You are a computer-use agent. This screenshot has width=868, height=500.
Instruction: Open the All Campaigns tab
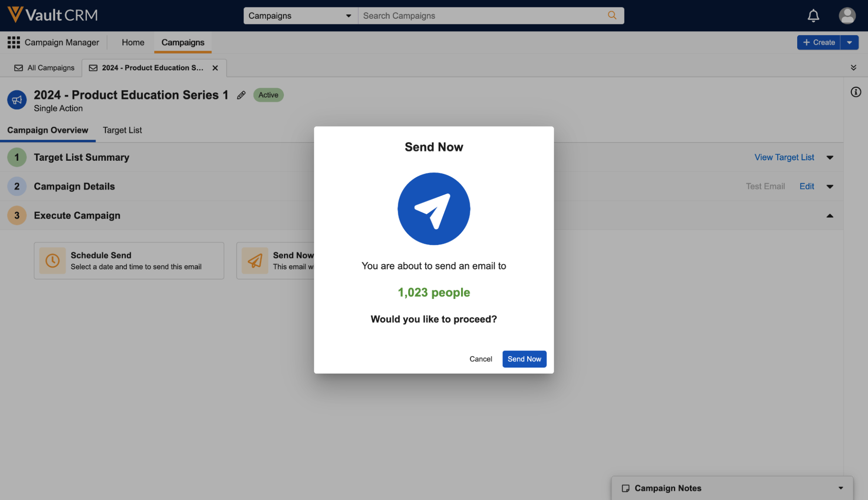tap(44, 68)
